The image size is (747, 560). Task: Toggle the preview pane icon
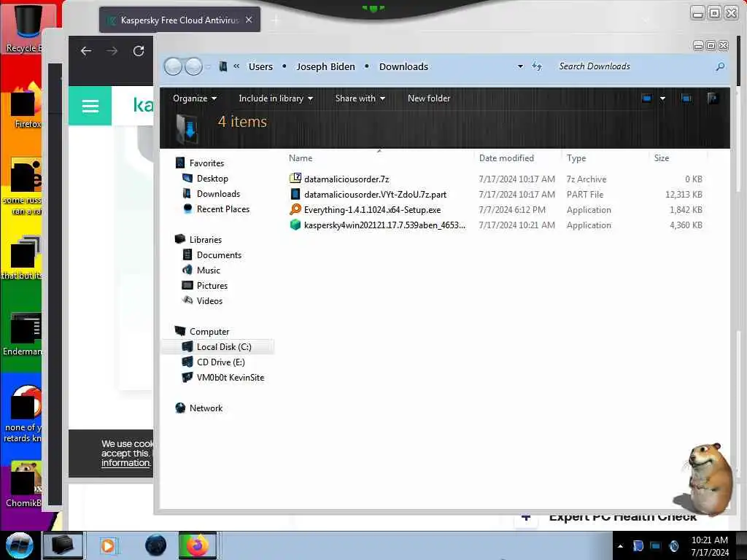point(686,98)
